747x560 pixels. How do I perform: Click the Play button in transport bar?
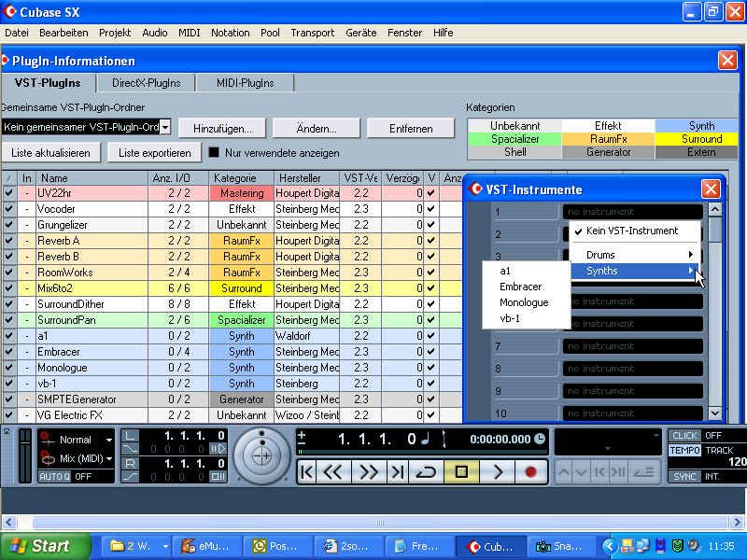coord(497,472)
